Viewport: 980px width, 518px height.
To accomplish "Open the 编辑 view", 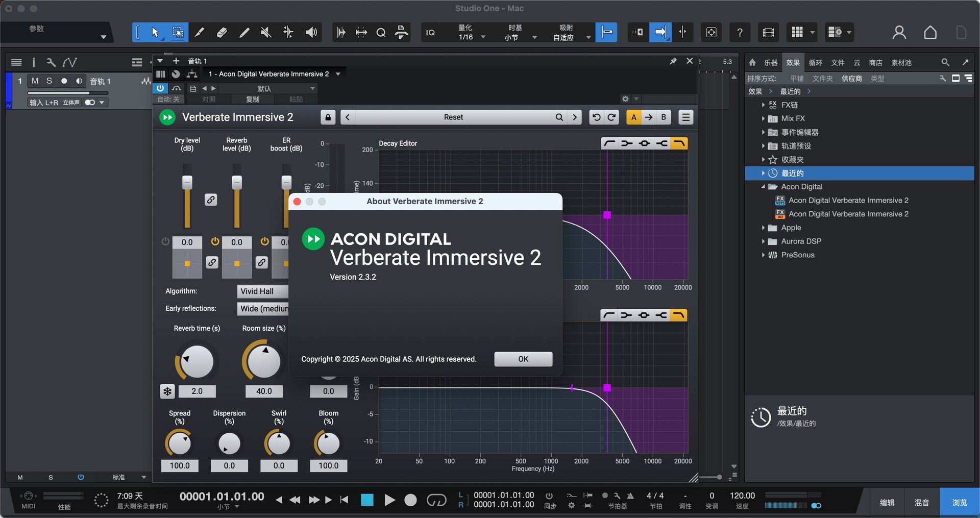I will tap(887, 503).
